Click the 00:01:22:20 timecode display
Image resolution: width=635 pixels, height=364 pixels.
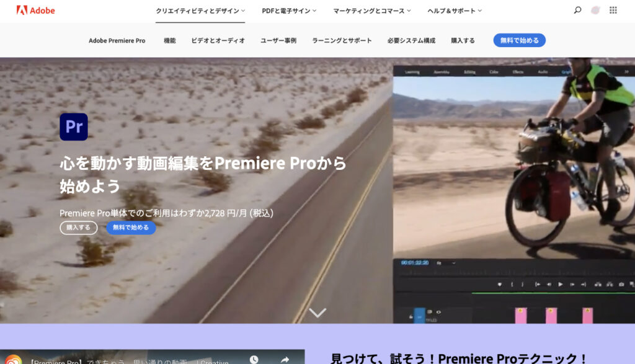(415, 263)
